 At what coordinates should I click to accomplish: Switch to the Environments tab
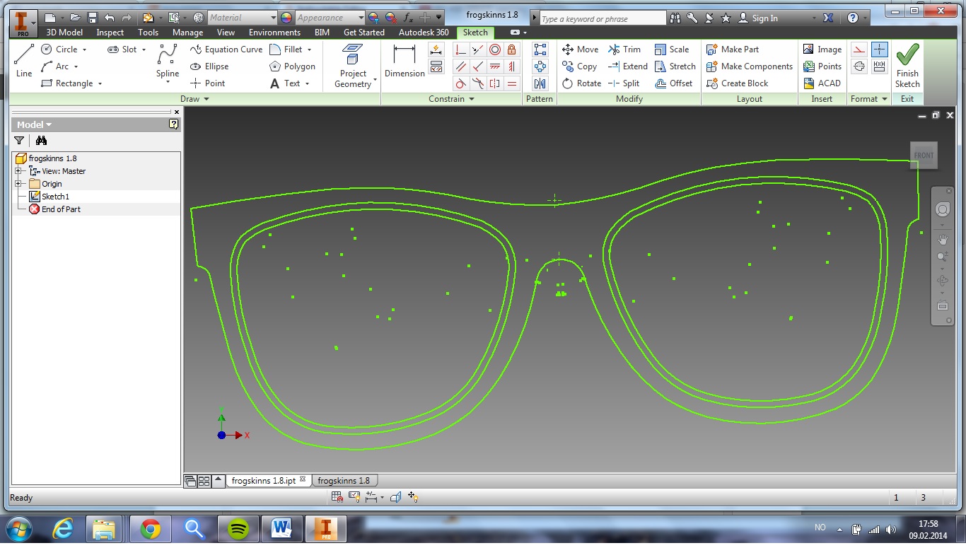click(x=274, y=33)
